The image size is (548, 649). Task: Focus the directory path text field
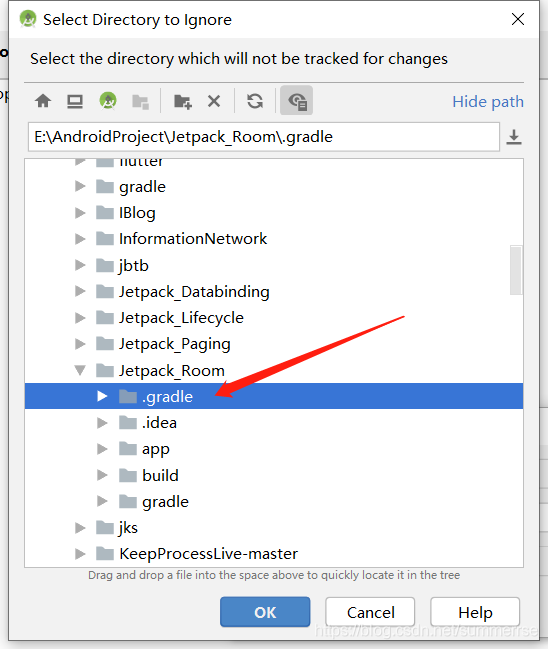[264, 137]
